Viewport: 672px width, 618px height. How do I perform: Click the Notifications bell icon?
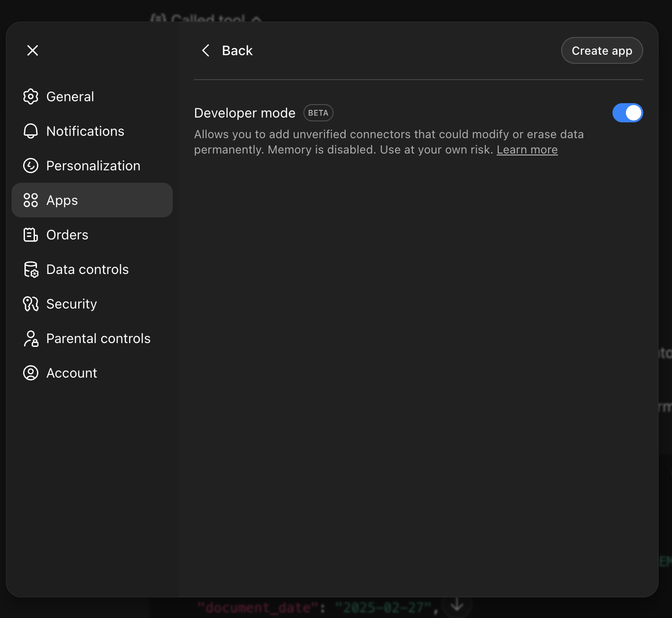(31, 131)
